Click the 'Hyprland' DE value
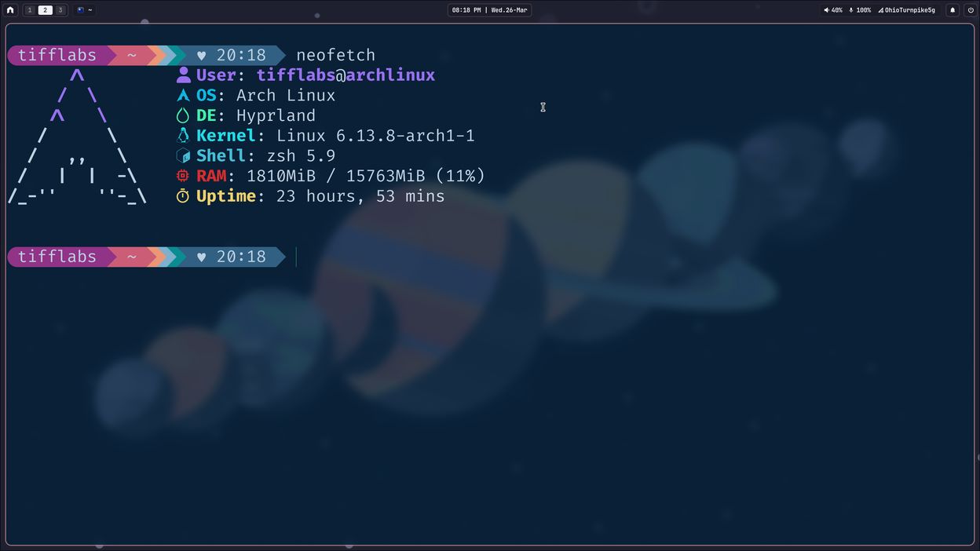Screen dimensions: 980x551 click(276, 116)
